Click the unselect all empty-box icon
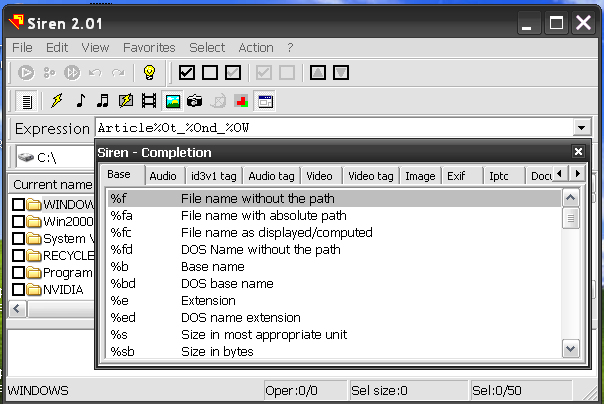This screenshot has width=604, height=404. click(x=210, y=72)
